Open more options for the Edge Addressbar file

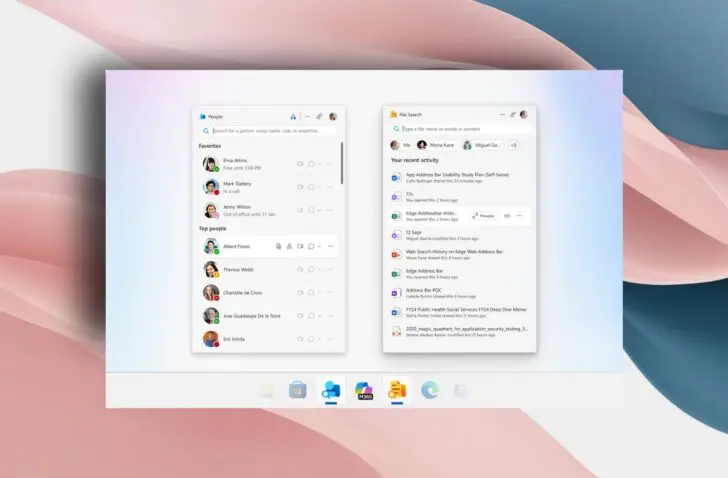pyautogui.click(x=519, y=216)
